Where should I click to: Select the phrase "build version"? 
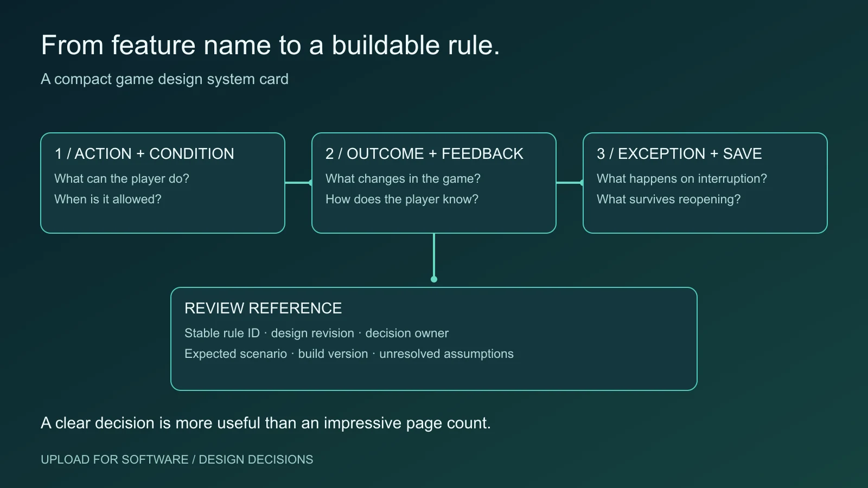coord(333,354)
